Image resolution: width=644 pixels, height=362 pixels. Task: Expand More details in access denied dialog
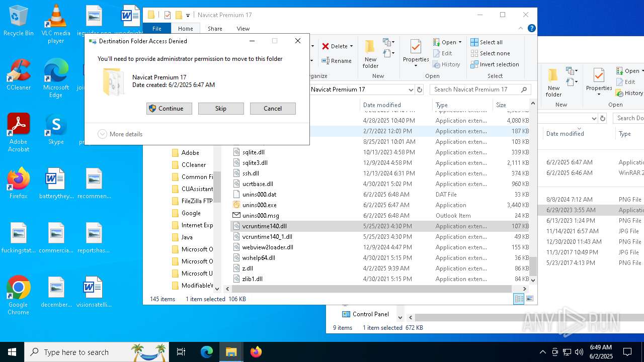click(x=120, y=134)
